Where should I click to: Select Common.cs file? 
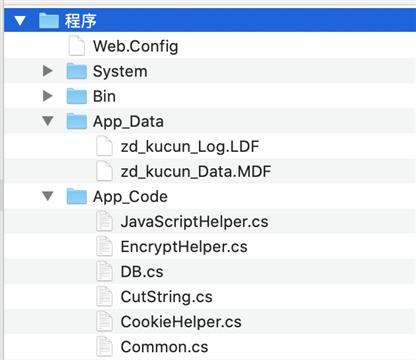coord(164,347)
